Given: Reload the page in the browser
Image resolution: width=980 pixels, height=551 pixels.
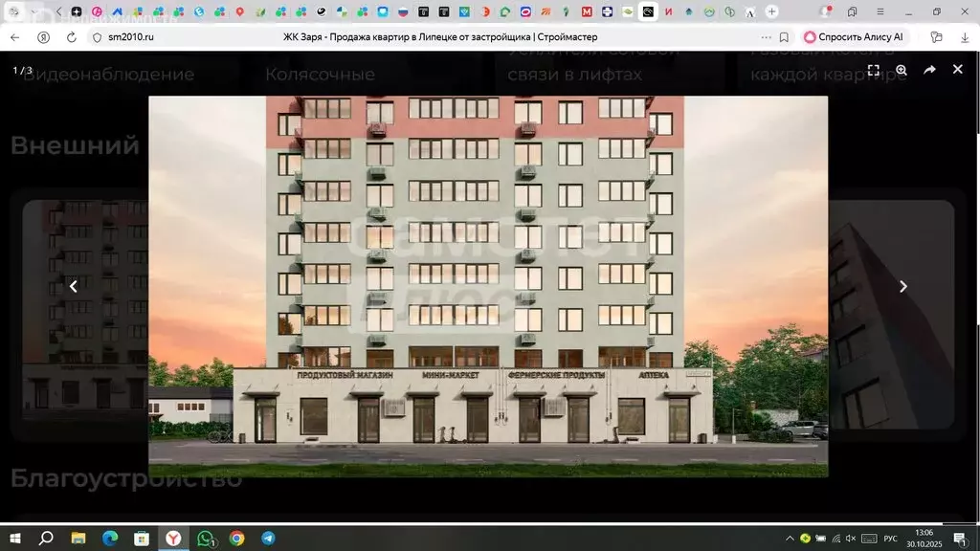Looking at the screenshot, I should pyautogui.click(x=71, y=36).
